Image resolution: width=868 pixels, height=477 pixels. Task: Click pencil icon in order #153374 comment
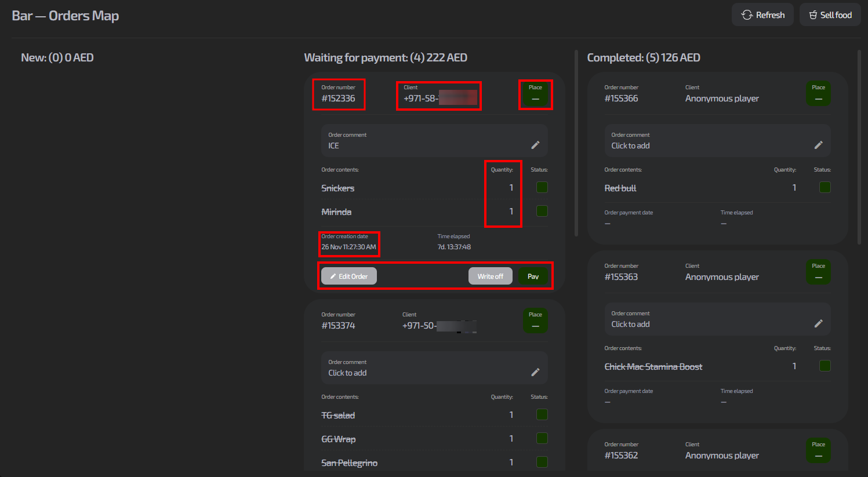click(x=535, y=372)
